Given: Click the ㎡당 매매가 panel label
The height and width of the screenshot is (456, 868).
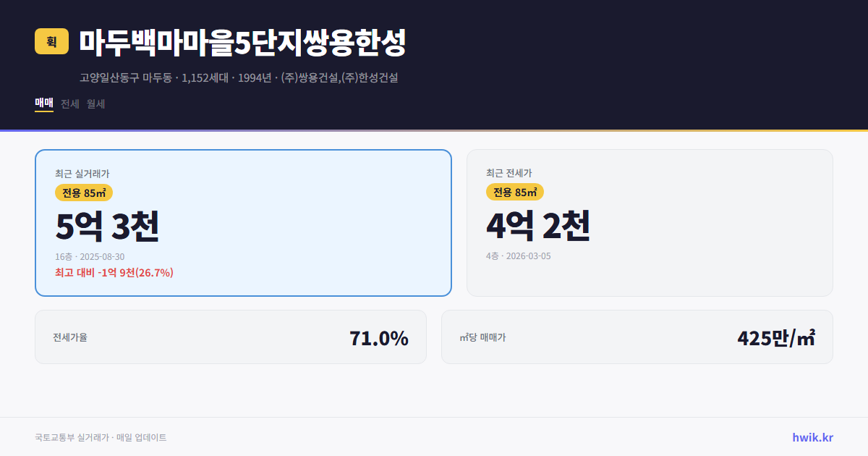Looking at the screenshot, I should click(x=482, y=337).
